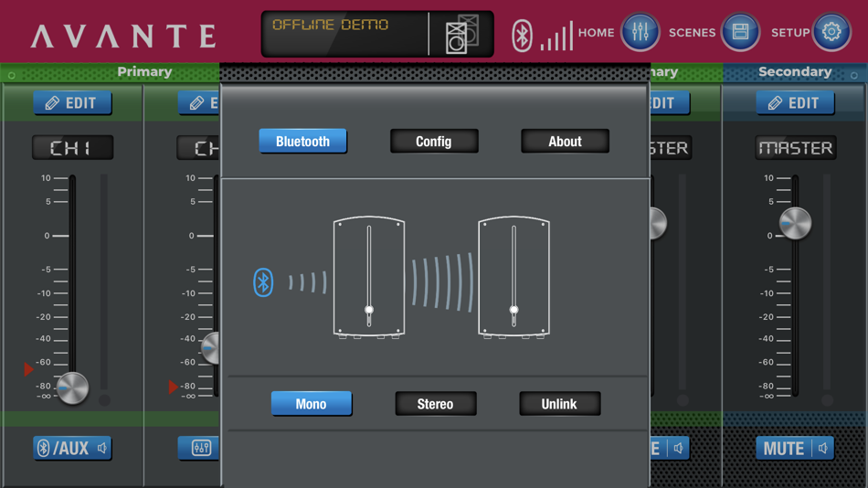Select the left speaker in diagram
868x488 pixels.
pos(369,277)
